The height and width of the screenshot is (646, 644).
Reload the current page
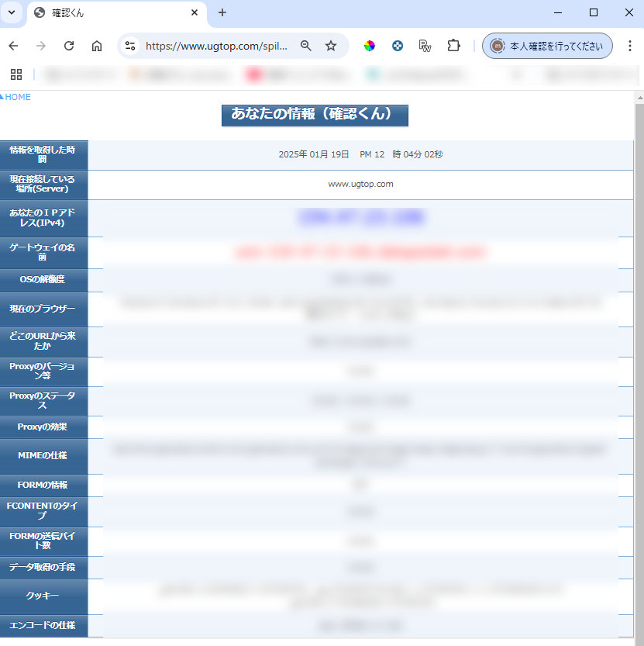pos(69,46)
